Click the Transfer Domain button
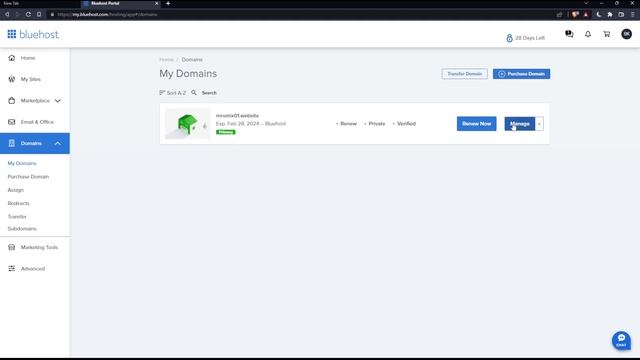This screenshot has height=360, width=640. [464, 74]
